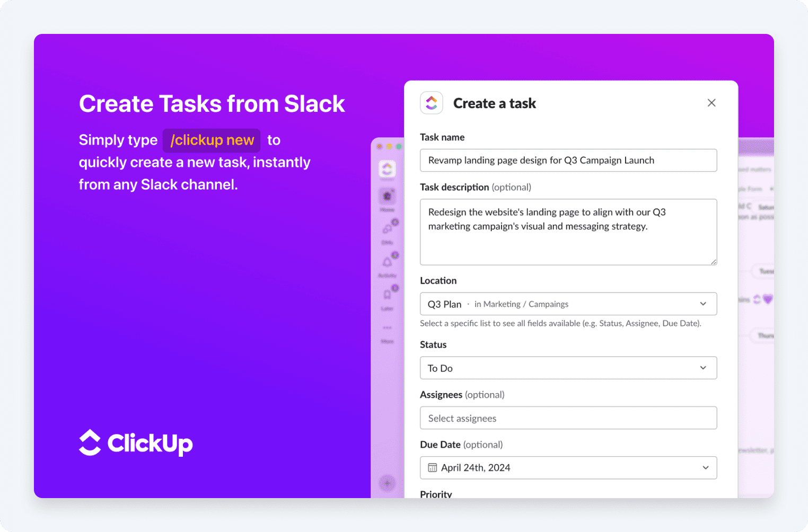
Task: Click the calendar icon beside April 24th, 2024
Action: coord(433,468)
